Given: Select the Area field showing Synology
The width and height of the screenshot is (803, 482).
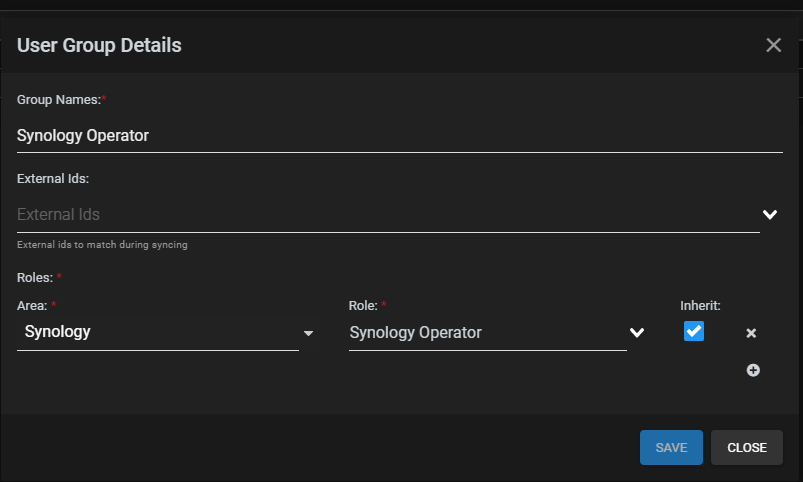Looking at the screenshot, I should click(x=158, y=332).
